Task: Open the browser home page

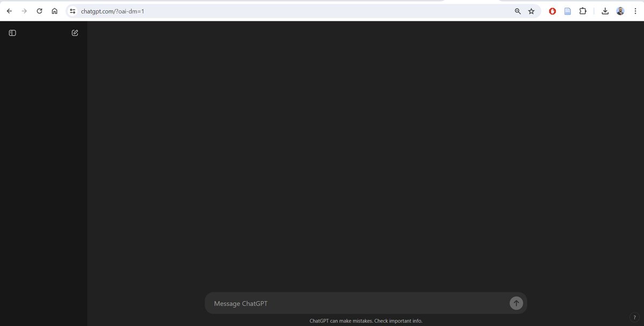Action: pos(54,11)
